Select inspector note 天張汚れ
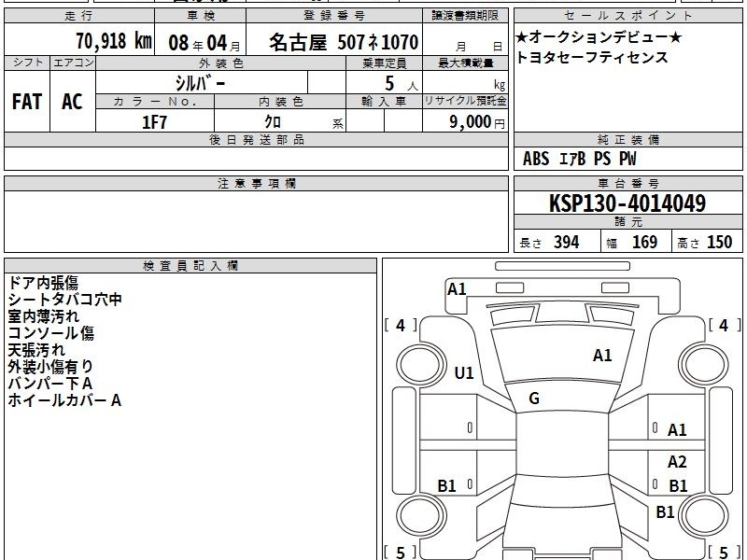 (36, 350)
